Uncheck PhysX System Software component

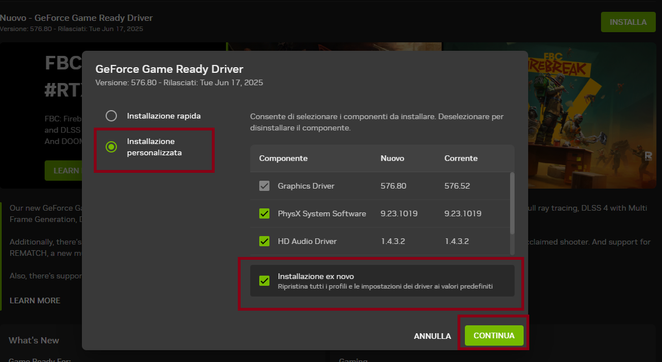[x=264, y=213]
